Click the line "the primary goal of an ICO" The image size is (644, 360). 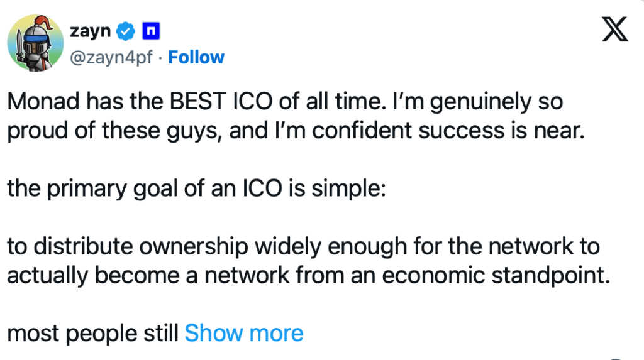(x=146, y=189)
